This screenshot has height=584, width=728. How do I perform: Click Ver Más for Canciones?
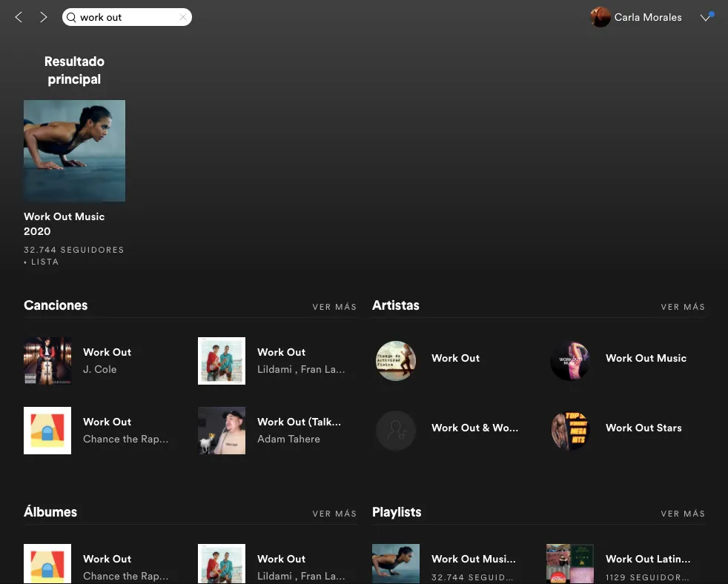pos(334,307)
